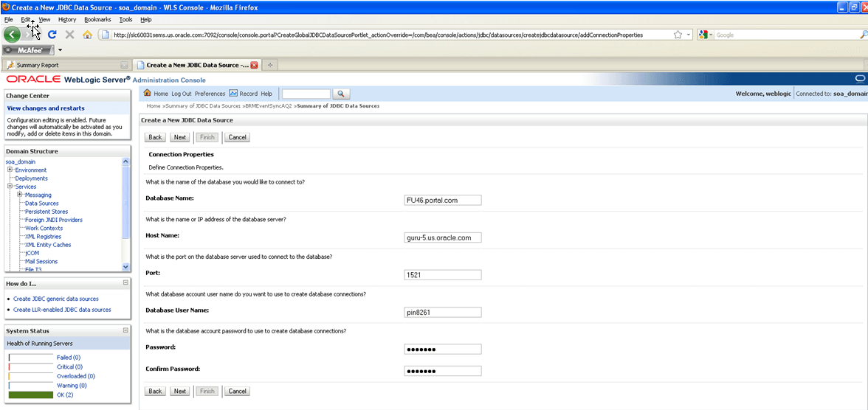Select Work Contexts tree item
The height and width of the screenshot is (410, 868).
pyautogui.click(x=44, y=228)
